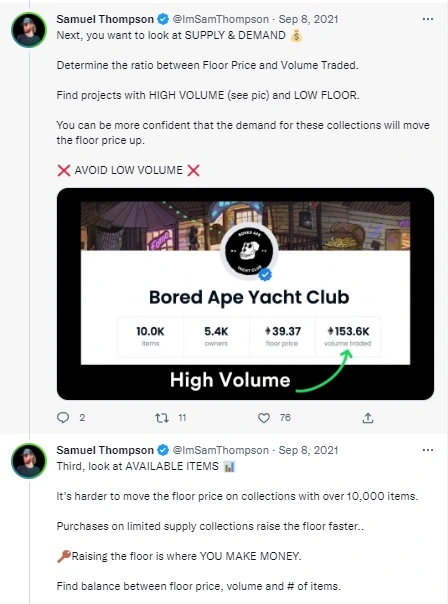Click @ImSamThompson handle on first tweet
Viewport: 448px width, 604px height.
tap(221, 19)
